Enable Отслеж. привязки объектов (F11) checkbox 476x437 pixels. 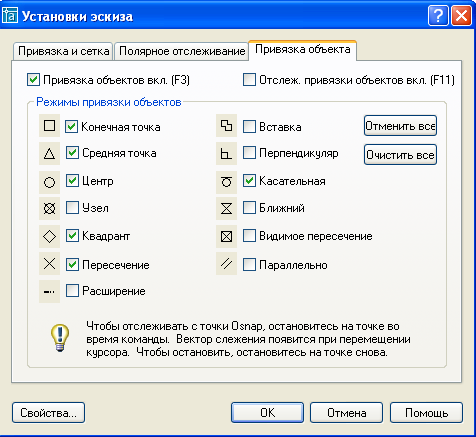pyautogui.click(x=249, y=80)
